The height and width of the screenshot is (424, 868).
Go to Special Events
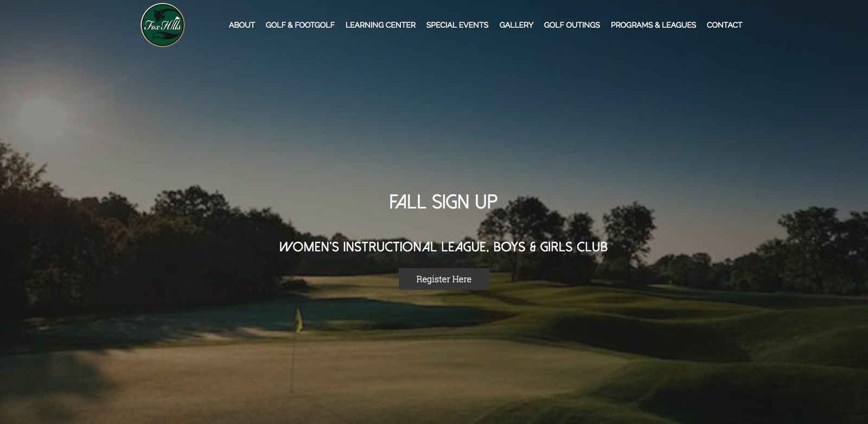tap(457, 25)
